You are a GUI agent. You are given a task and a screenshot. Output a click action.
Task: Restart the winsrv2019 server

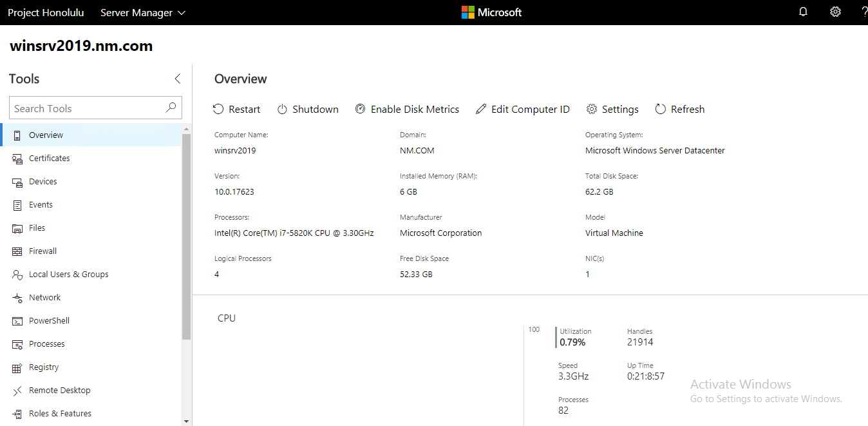[236, 109]
